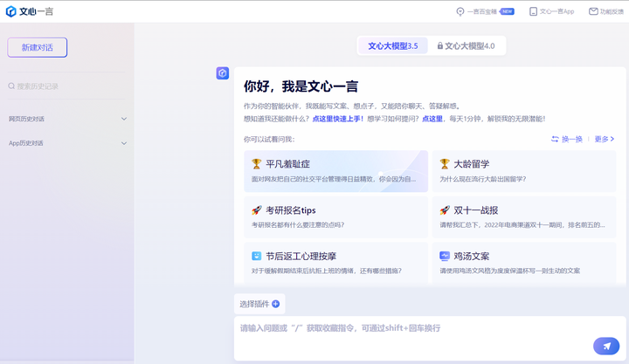Click the 换一换 refresh arrows icon

(555, 139)
